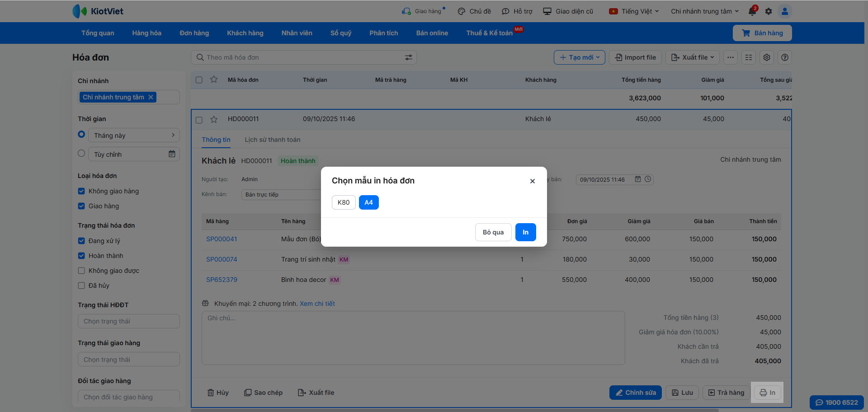Open Bán hàng sales screen
The height and width of the screenshot is (412, 868).
(x=762, y=33)
